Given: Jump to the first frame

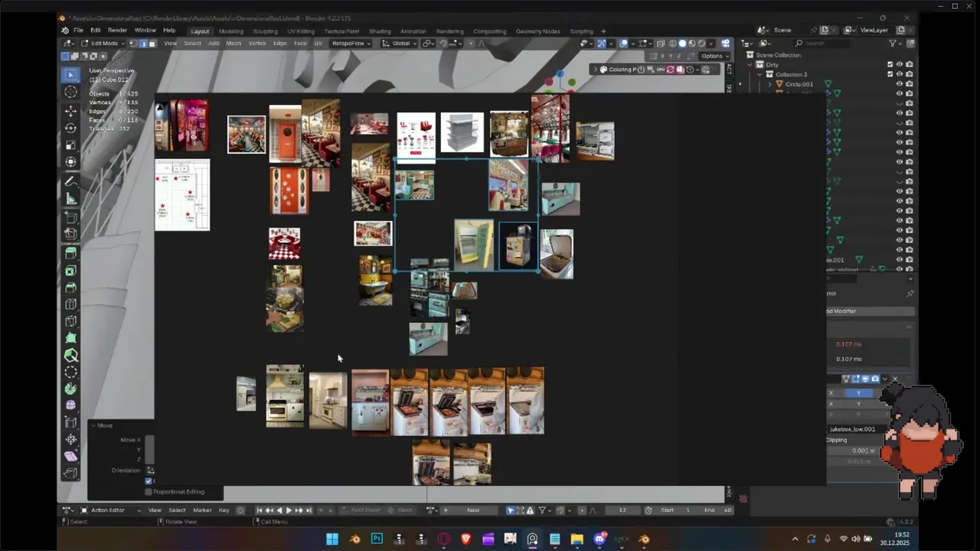Looking at the screenshot, I should [259, 510].
